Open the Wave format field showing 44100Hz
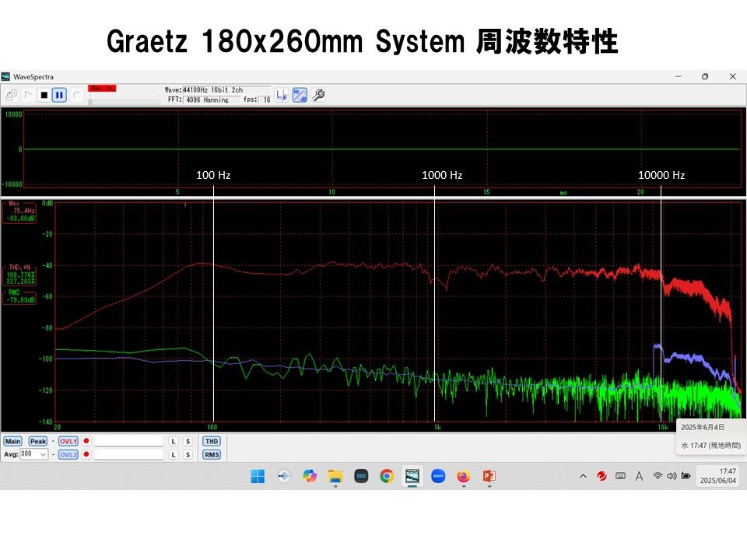The image size is (747, 560). click(216, 89)
